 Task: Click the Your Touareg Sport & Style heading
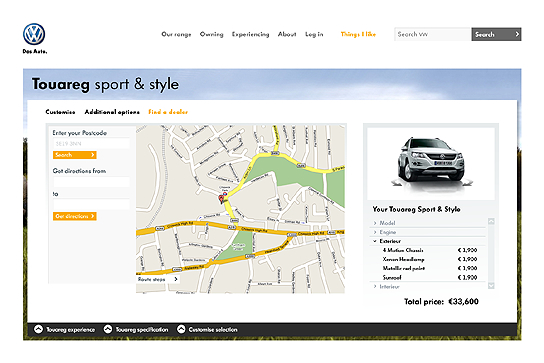point(416,209)
